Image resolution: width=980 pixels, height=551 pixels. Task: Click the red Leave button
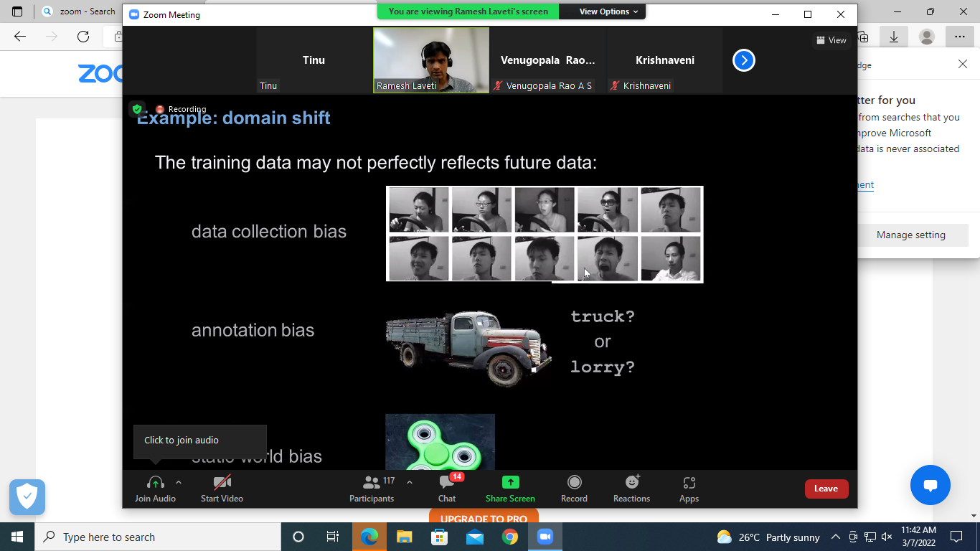(826, 489)
